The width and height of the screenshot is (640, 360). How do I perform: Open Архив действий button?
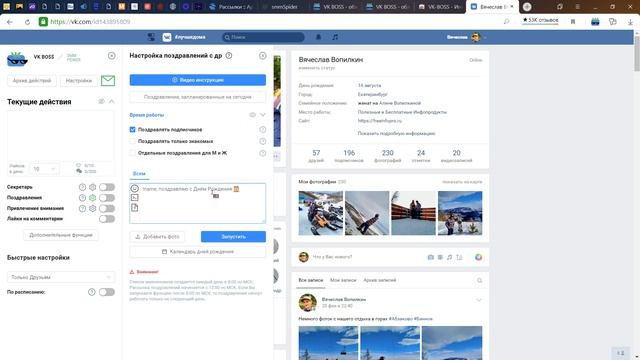[x=32, y=80]
